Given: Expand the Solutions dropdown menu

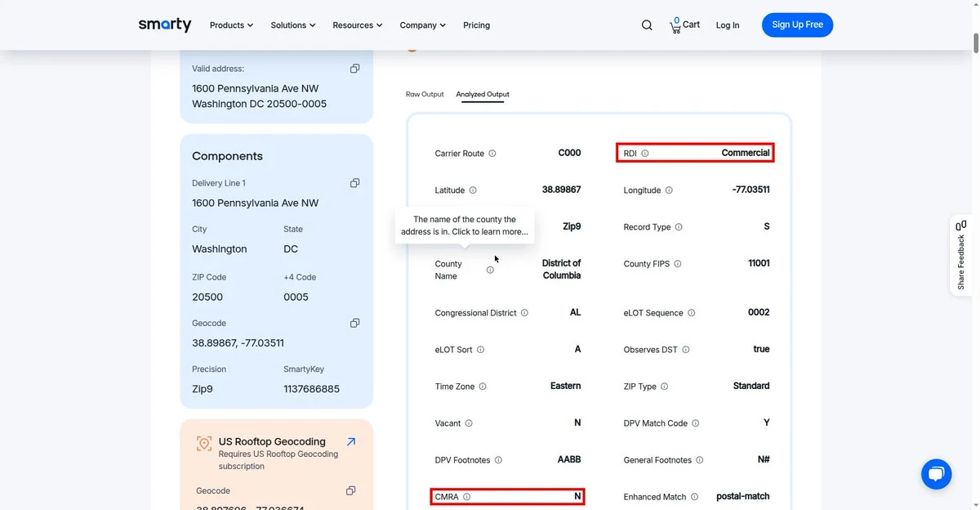Looking at the screenshot, I should (x=293, y=25).
